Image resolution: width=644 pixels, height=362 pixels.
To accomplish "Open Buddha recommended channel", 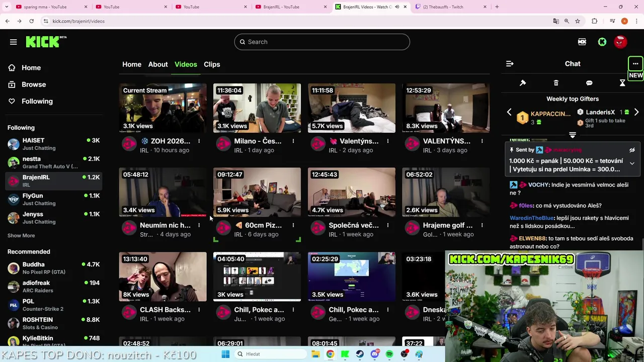I will pyautogui.click(x=53, y=268).
